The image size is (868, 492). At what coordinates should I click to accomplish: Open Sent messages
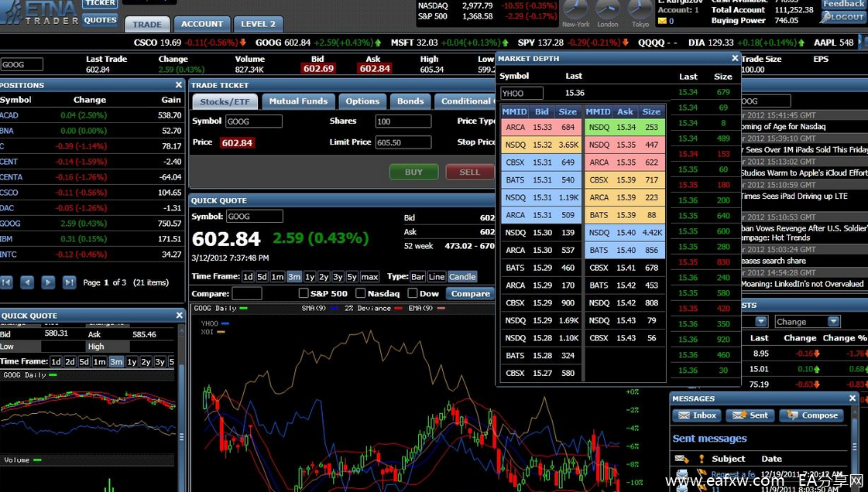750,415
